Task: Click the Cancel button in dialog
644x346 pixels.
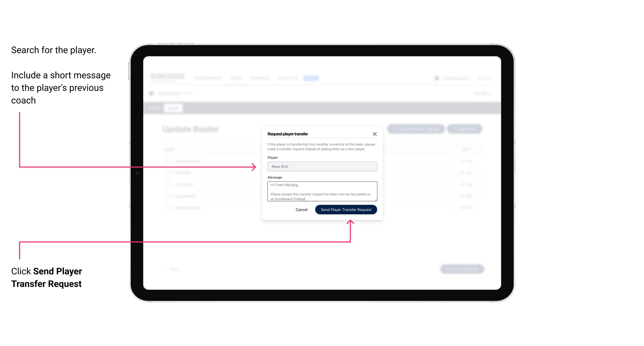Action: (301, 209)
